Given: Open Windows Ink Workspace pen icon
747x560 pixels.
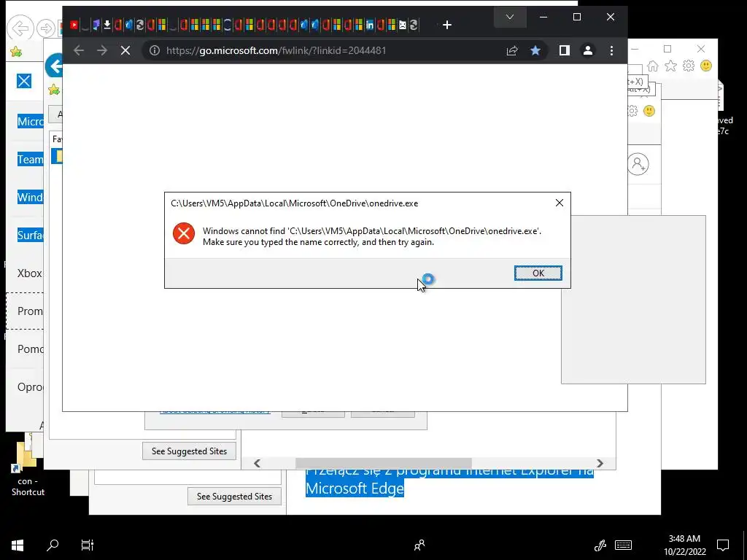Looking at the screenshot, I should click(x=600, y=545).
